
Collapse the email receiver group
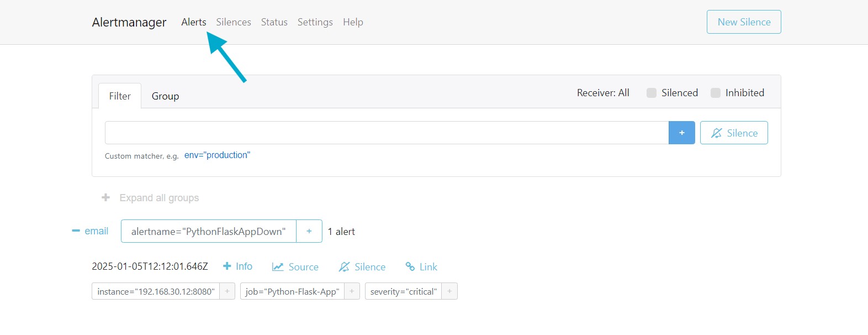pos(90,231)
